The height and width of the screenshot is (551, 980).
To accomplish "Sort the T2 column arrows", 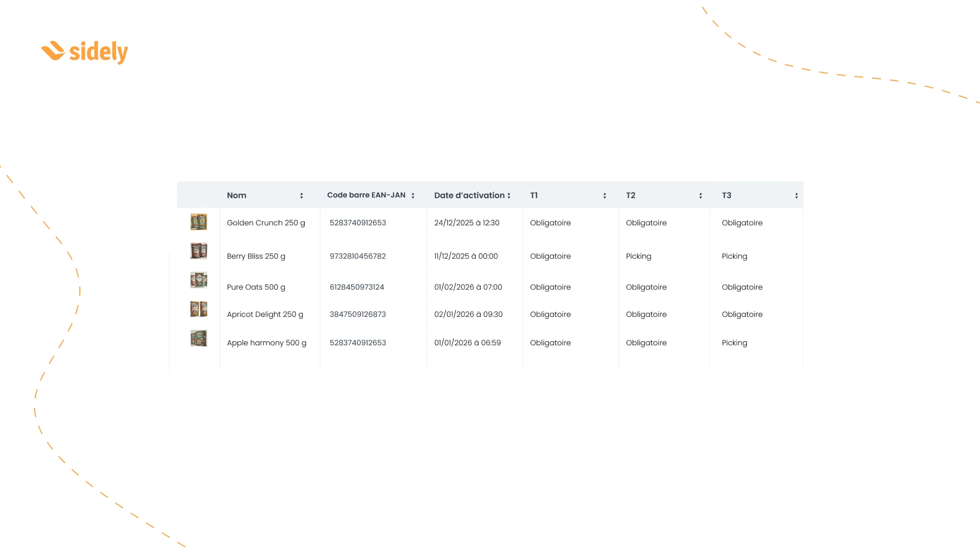I will (x=700, y=196).
